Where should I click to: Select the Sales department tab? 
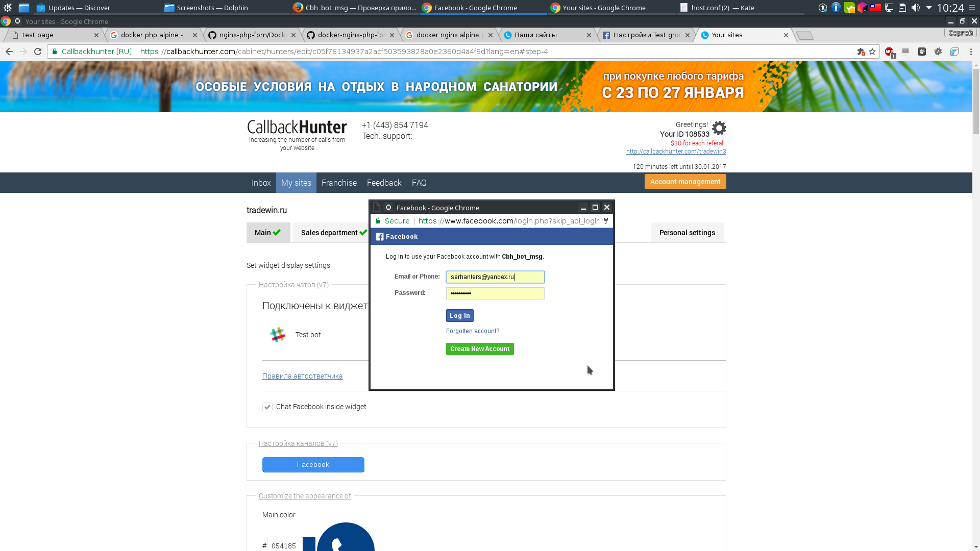[331, 233]
